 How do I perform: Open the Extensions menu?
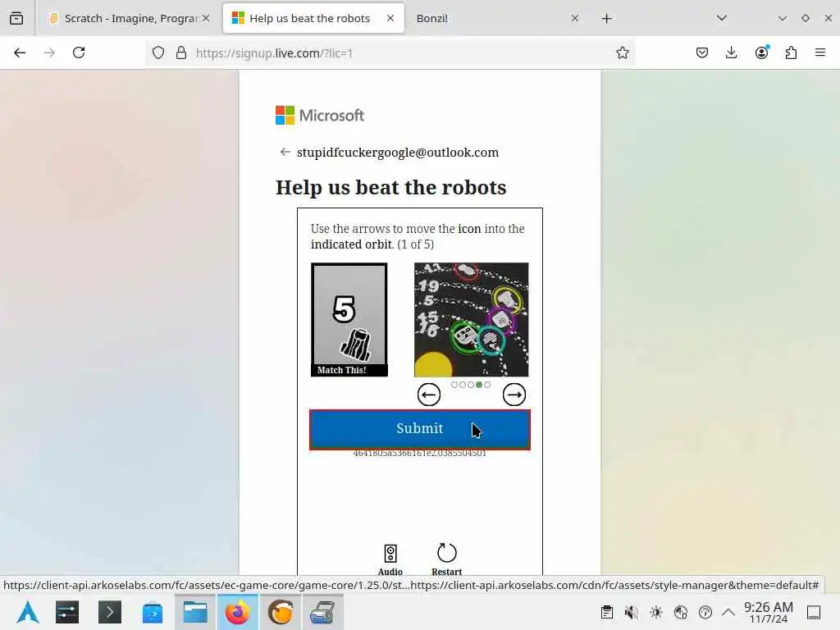click(791, 52)
